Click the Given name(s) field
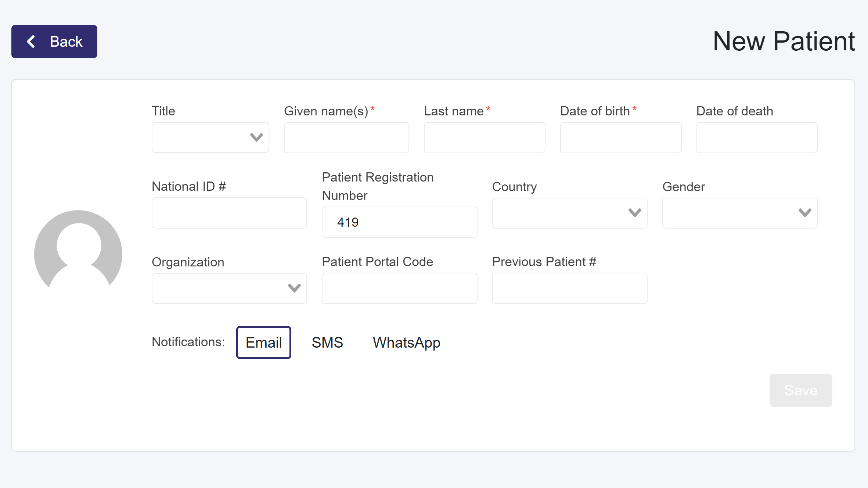 346,137
